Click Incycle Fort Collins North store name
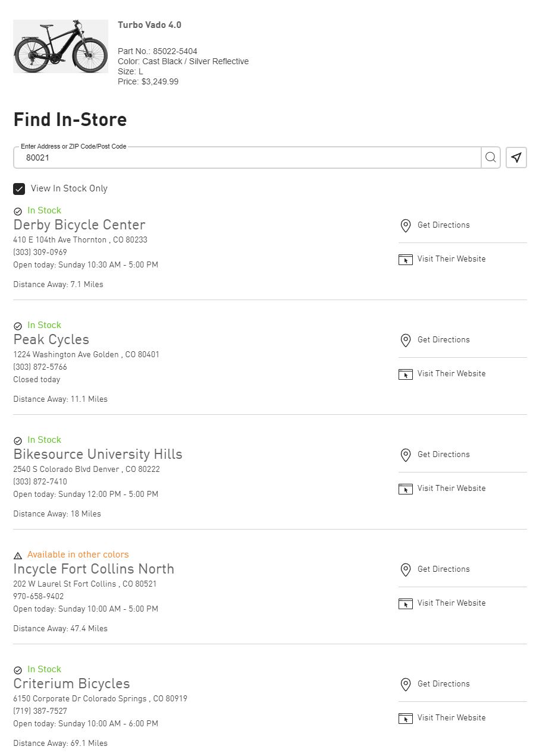The image size is (533, 756). (93, 569)
